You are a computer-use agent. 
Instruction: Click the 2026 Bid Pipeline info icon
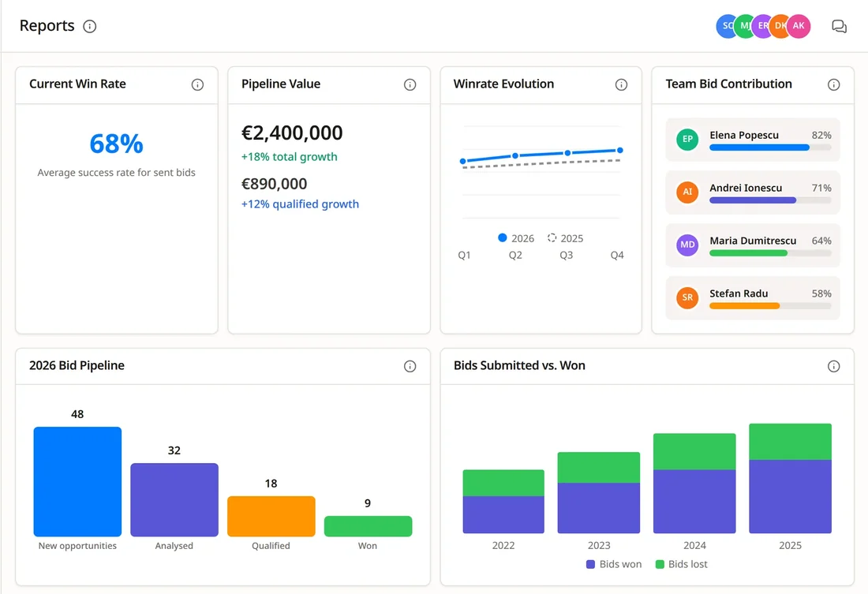(410, 367)
